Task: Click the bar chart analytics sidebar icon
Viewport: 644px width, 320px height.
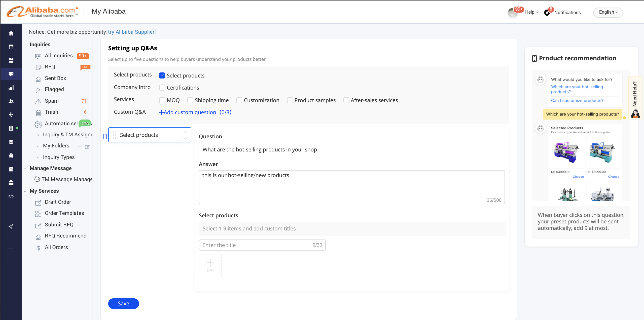Action: click(x=11, y=88)
